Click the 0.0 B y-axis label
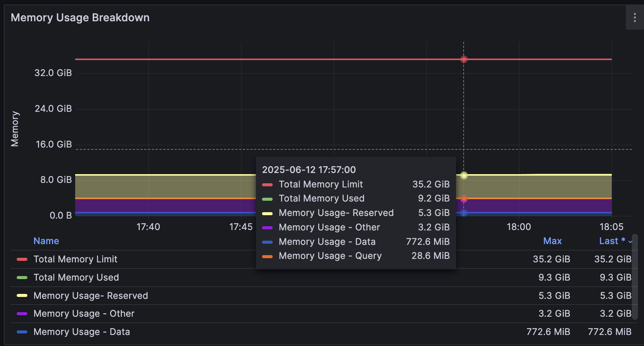The image size is (644, 346). [x=61, y=216]
